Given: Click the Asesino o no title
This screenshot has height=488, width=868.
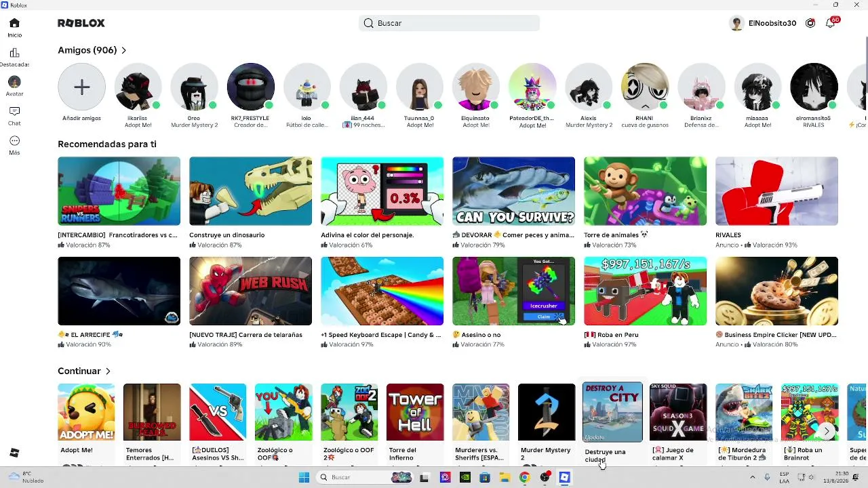Looking at the screenshot, I should pyautogui.click(x=477, y=335).
